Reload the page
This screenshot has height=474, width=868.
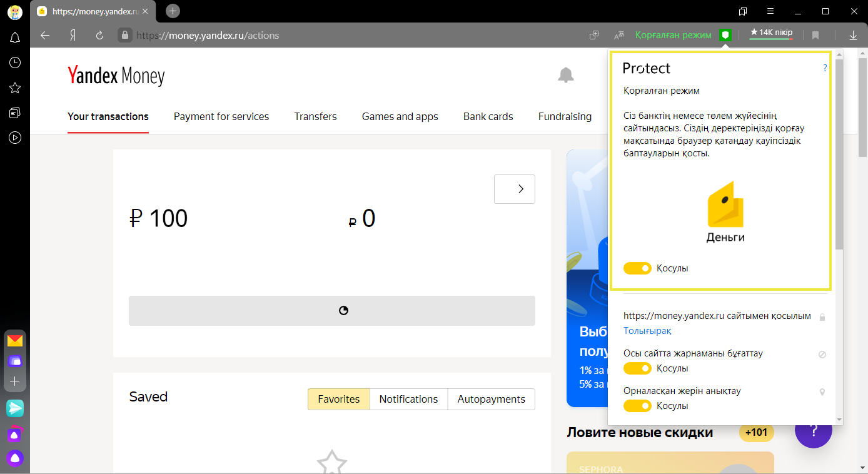point(99,36)
